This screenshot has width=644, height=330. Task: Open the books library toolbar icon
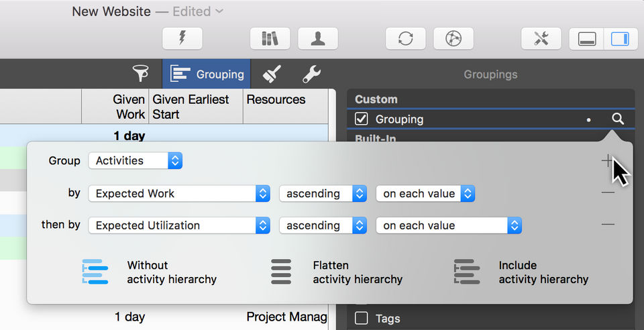(270, 38)
